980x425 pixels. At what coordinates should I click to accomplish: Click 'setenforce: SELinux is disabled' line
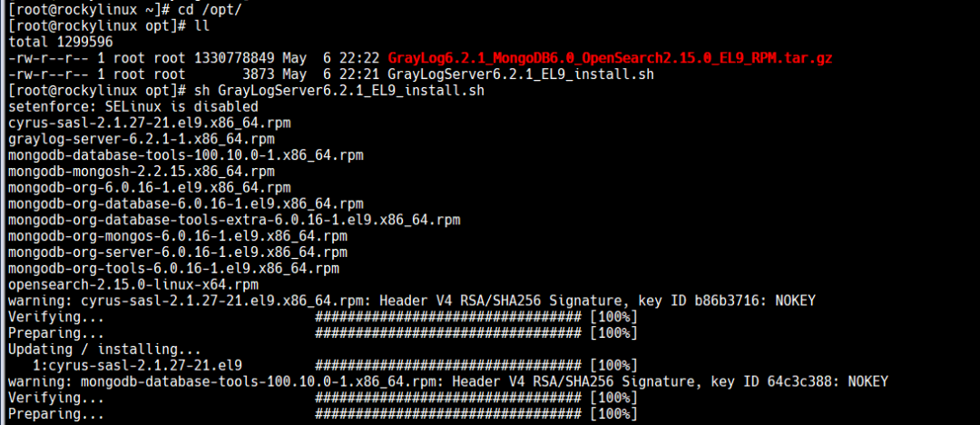pyautogui.click(x=133, y=108)
